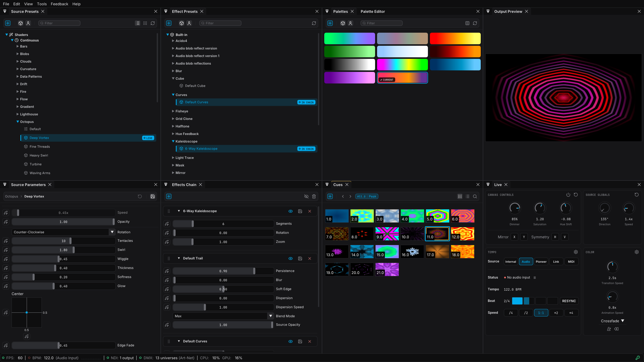Open Color settings gear
This screenshot has width=644, height=362.
pyautogui.click(x=636, y=252)
